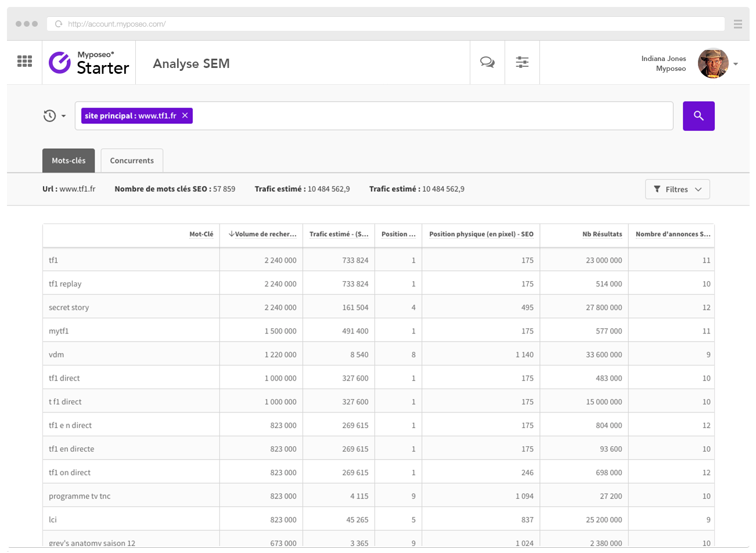Sort by Position physique (en pixel) column
Screen dimensions: 756x553
pos(481,234)
